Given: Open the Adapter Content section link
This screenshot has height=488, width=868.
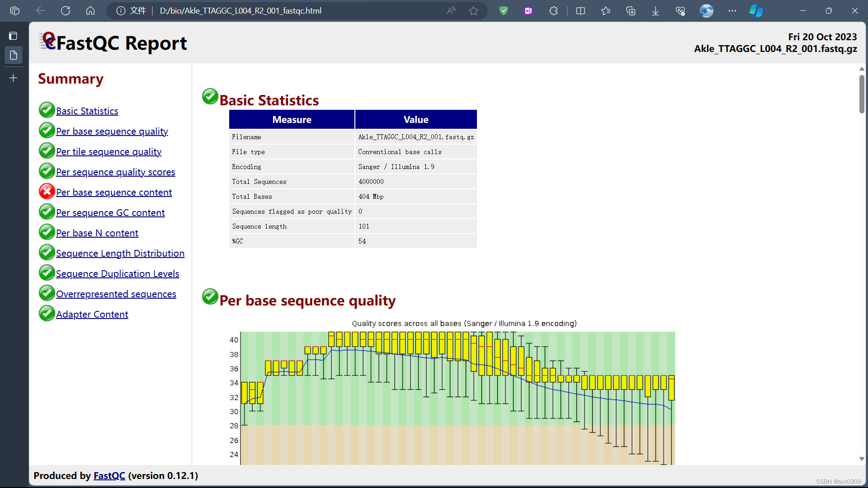Looking at the screenshot, I should point(92,314).
